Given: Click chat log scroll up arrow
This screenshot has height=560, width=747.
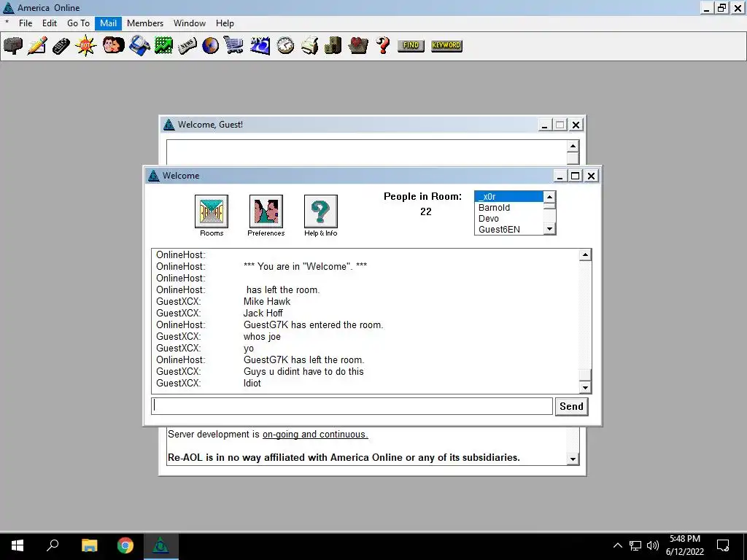Looking at the screenshot, I should (585, 254).
